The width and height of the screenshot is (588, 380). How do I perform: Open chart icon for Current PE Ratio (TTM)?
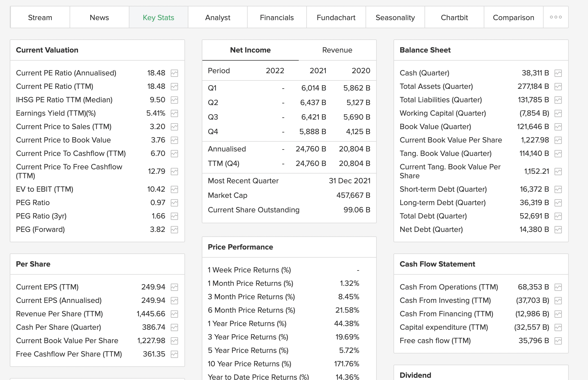[174, 87]
